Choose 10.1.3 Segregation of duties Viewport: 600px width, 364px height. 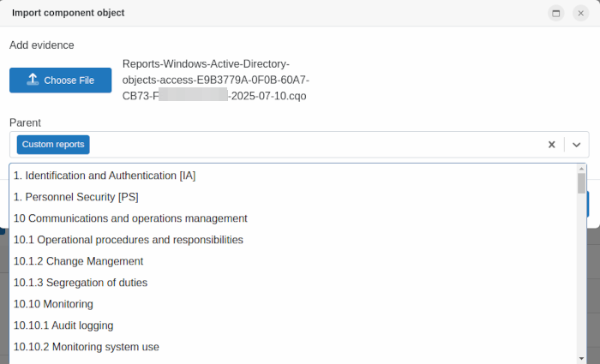pyautogui.click(x=81, y=283)
